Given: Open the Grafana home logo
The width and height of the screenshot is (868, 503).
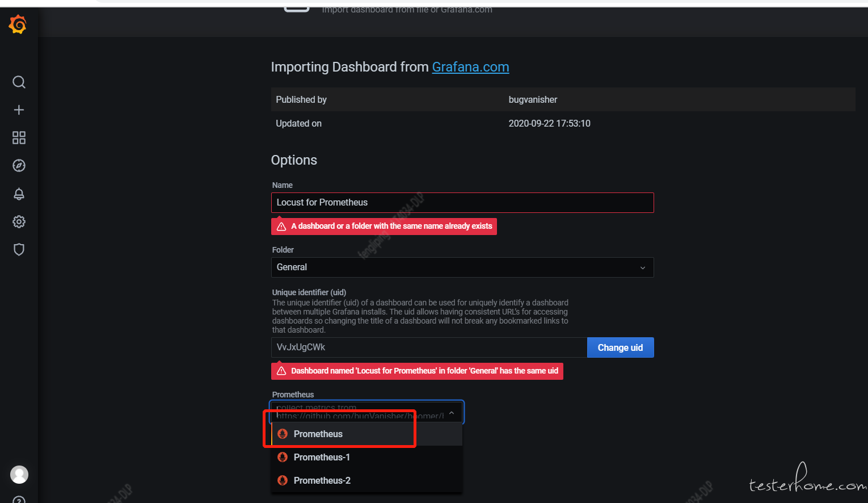Looking at the screenshot, I should point(18,25).
